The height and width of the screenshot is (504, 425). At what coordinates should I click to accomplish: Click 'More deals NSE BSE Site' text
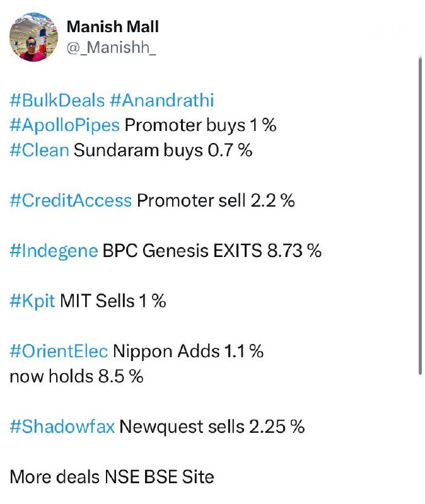tap(112, 477)
